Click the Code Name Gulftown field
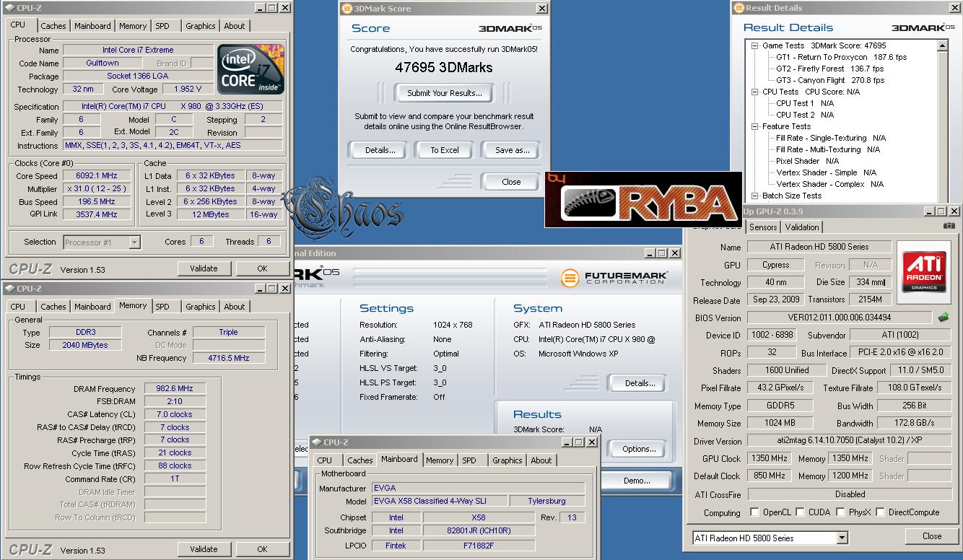This screenshot has height=560, width=963. [102, 64]
